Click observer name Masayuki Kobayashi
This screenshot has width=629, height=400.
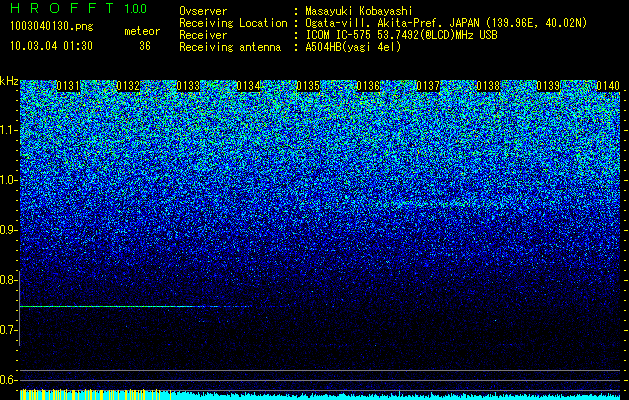click(x=358, y=12)
